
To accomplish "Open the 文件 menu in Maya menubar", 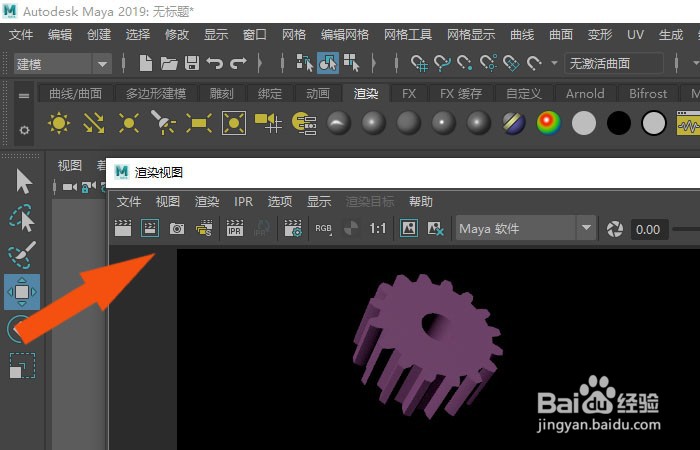I will point(21,34).
